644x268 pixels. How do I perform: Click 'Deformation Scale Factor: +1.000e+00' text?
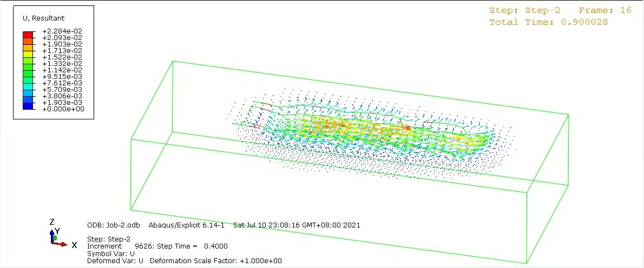(216, 261)
